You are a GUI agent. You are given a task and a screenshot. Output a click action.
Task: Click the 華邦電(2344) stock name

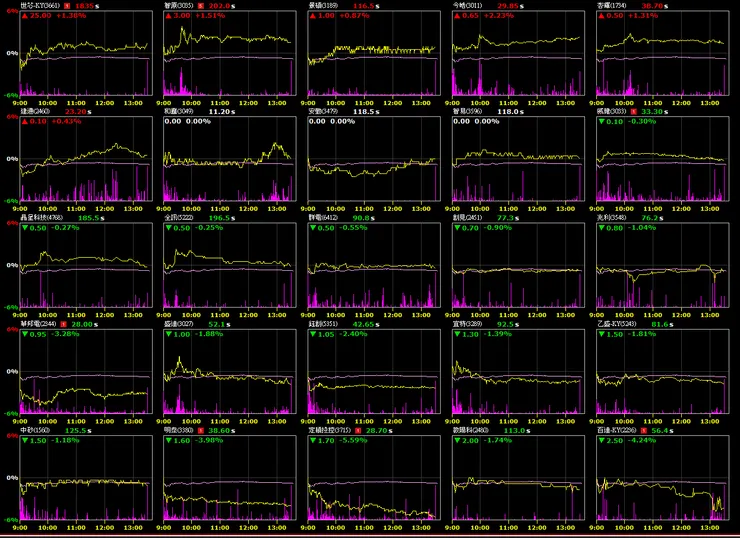coord(38,324)
